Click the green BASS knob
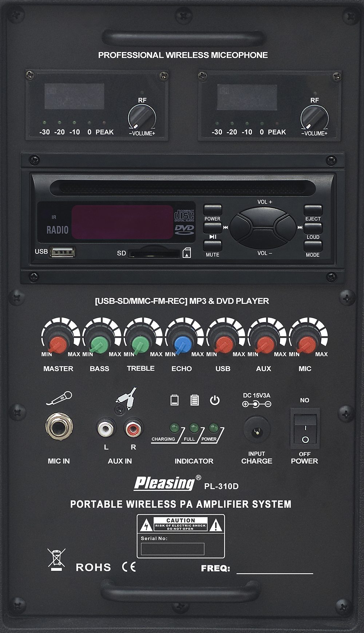This screenshot has width=364, height=633. coord(99,345)
